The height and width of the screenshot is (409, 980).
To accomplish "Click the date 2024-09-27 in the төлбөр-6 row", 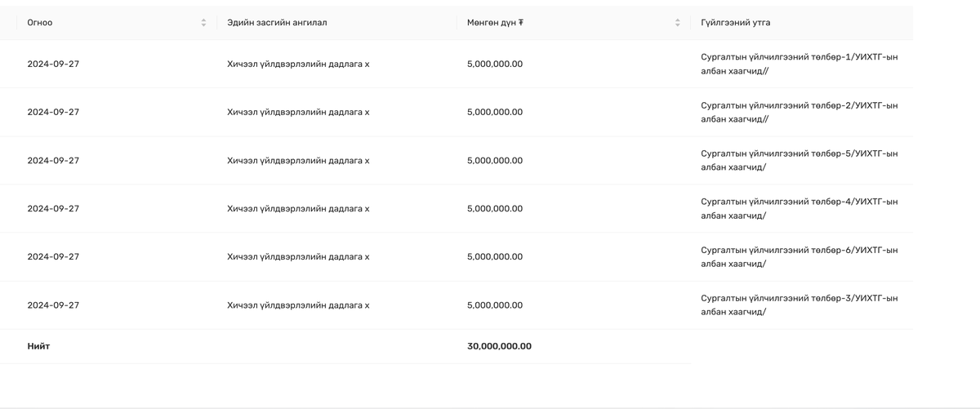I will tap(53, 257).
